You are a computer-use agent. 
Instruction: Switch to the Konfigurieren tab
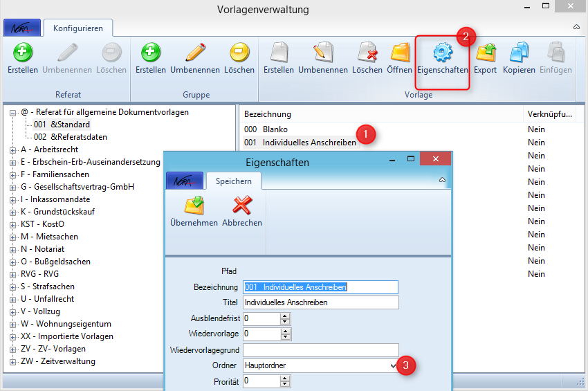[77, 28]
